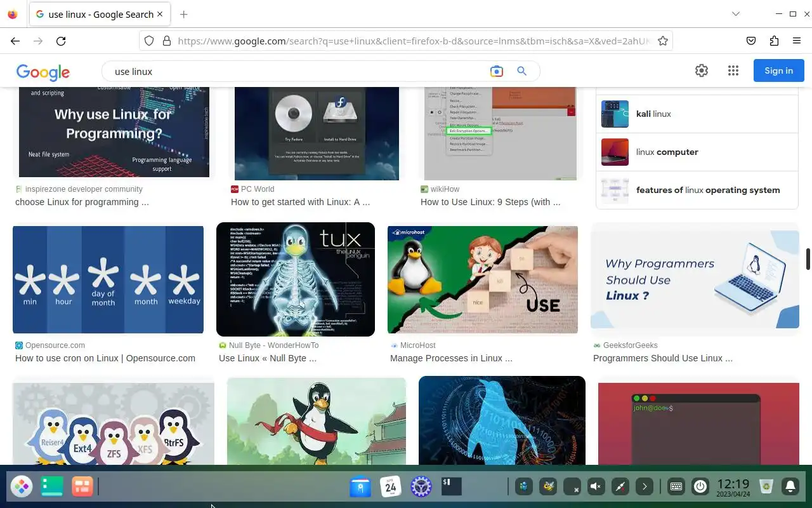The height and width of the screenshot is (508, 812).
Task: Toggle the muted volume tray icon
Action: pyautogui.click(x=596, y=487)
